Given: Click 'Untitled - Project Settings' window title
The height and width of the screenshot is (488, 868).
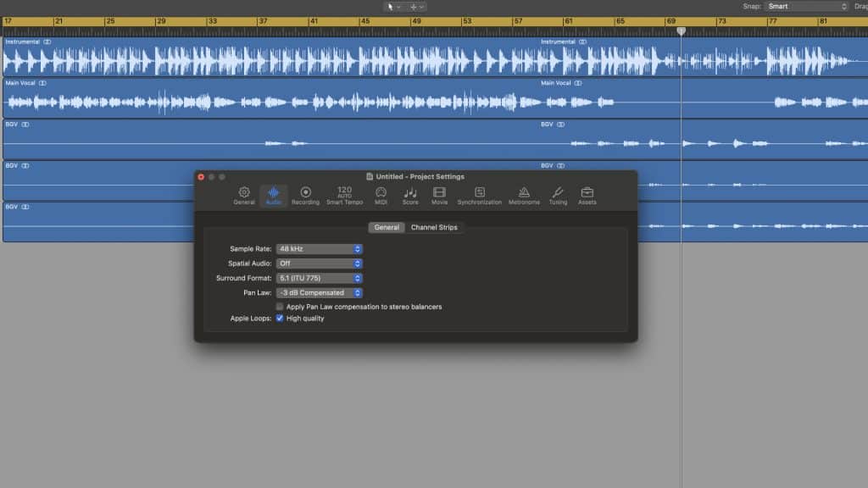Looking at the screenshot, I should coord(420,176).
